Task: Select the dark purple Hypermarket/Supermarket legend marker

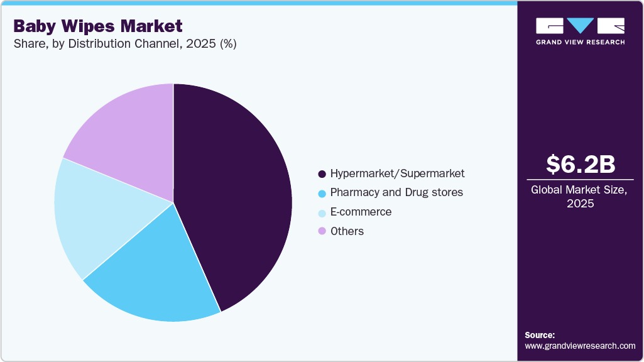Action: coord(322,173)
